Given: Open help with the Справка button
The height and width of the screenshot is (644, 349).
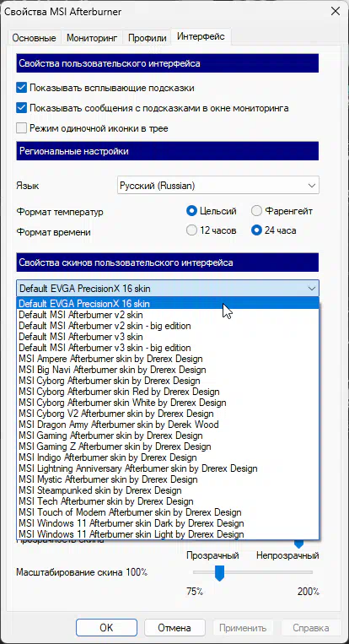Looking at the screenshot, I should [x=311, y=628].
